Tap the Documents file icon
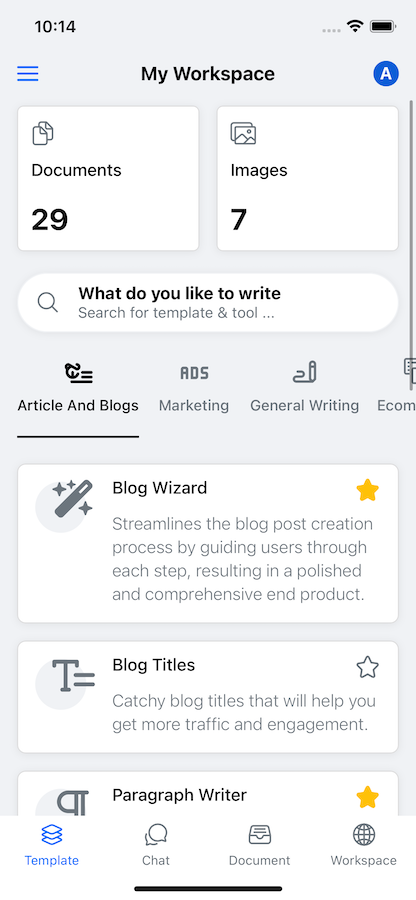This screenshot has width=416, height=900. (42, 133)
